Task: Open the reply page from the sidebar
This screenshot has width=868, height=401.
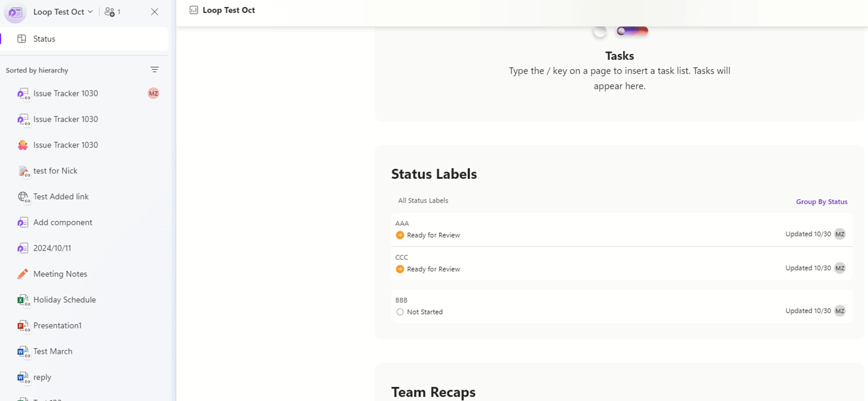Action: 42,377
